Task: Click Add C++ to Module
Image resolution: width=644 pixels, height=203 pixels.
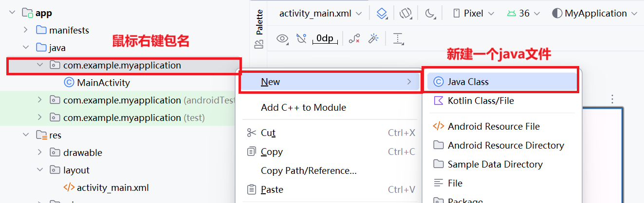Action: point(303,107)
